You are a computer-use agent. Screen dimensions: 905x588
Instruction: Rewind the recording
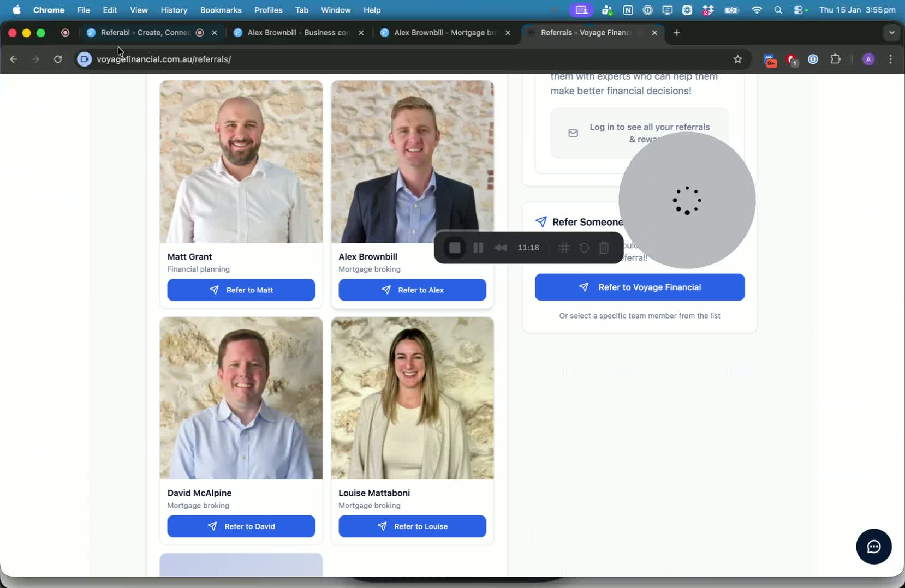coord(500,248)
